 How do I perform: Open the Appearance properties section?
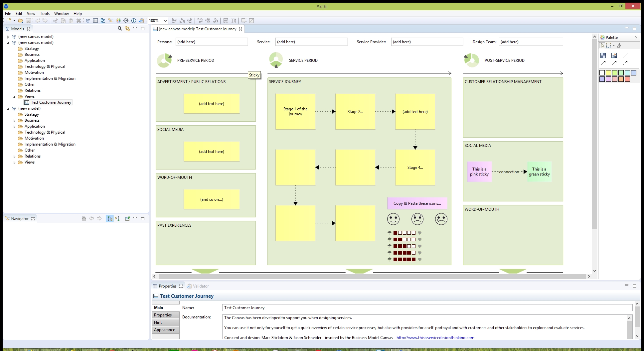pos(165,330)
